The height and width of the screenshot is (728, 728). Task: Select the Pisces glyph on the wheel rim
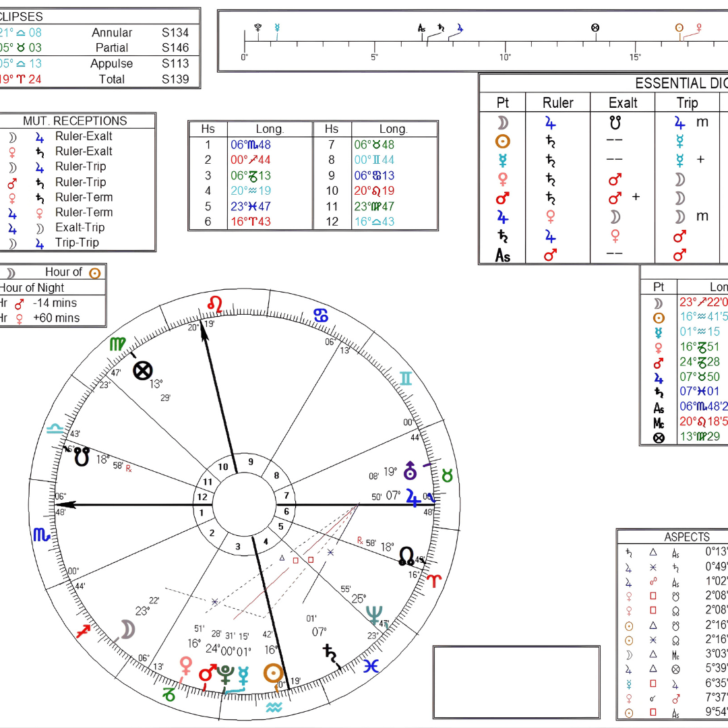tap(371, 666)
